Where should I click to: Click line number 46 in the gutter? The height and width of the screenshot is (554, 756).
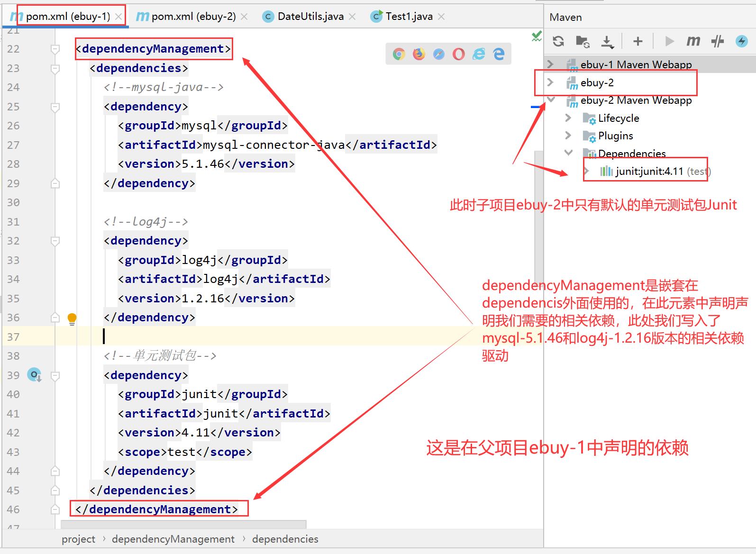click(13, 509)
